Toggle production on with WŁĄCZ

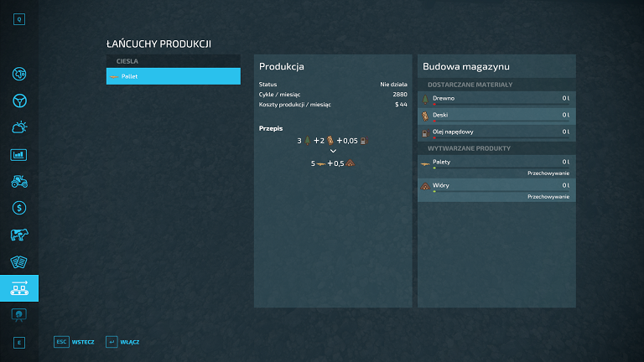click(x=122, y=342)
